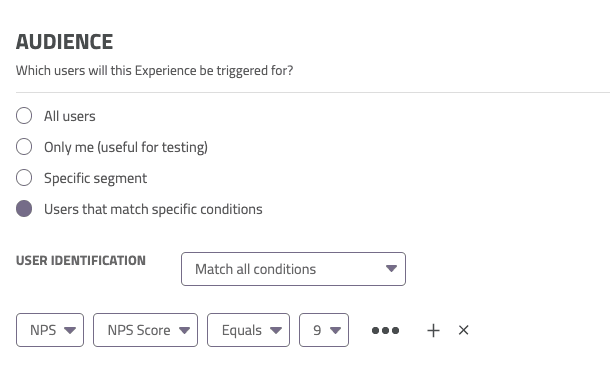Click the 'Only me (useful for testing)' label
Image resolution: width=610 pixels, height=391 pixels.
[x=126, y=147]
